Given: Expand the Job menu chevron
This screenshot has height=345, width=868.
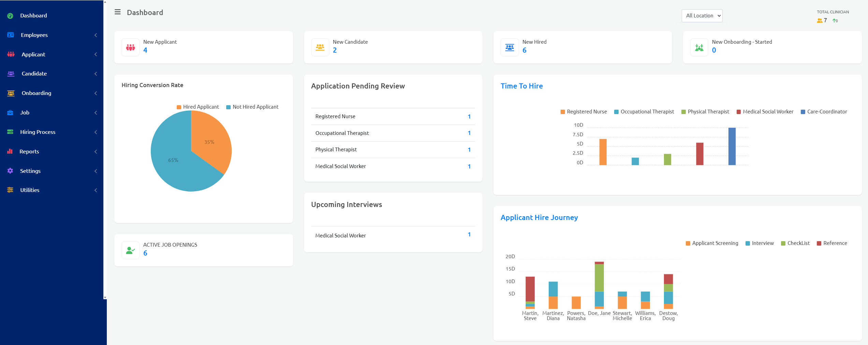Looking at the screenshot, I should (96, 112).
